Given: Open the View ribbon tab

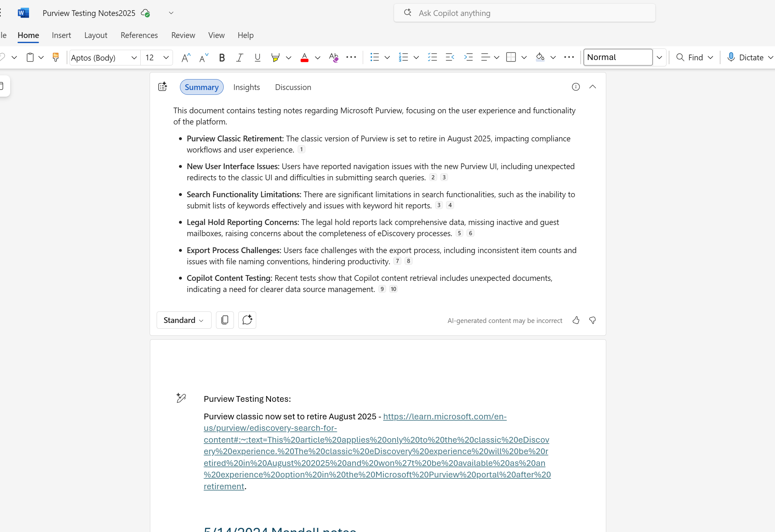Looking at the screenshot, I should (216, 35).
